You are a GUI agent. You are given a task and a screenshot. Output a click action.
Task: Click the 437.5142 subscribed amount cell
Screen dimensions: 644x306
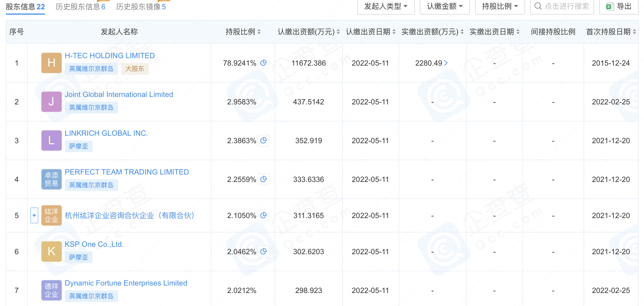click(x=309, y=102)
